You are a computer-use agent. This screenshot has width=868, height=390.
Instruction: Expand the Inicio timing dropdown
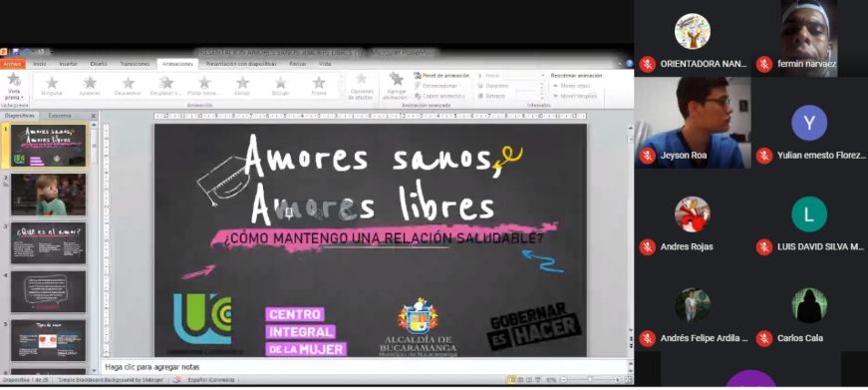point(542,76)
